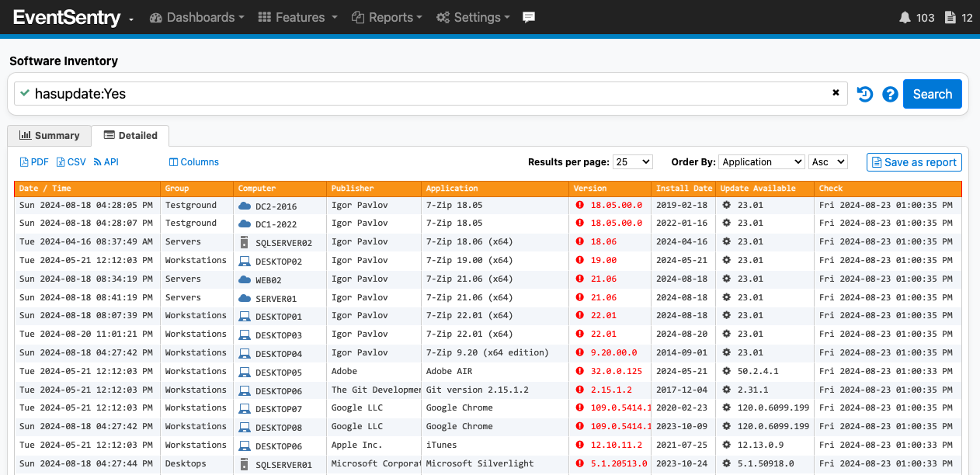Screen dimensions: 980x475
Task: Click the Application column header
Action: pos(495,189)
